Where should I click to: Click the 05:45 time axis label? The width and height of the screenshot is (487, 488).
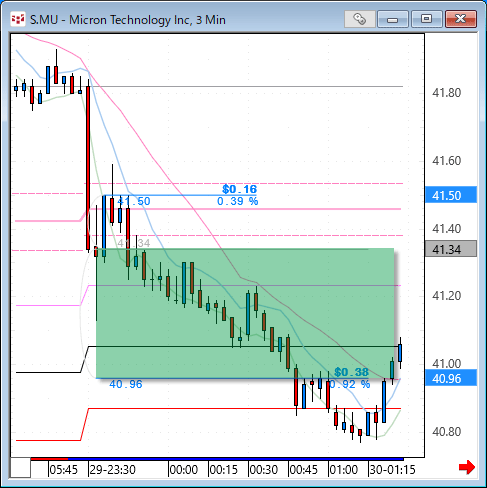pos(63,470)
